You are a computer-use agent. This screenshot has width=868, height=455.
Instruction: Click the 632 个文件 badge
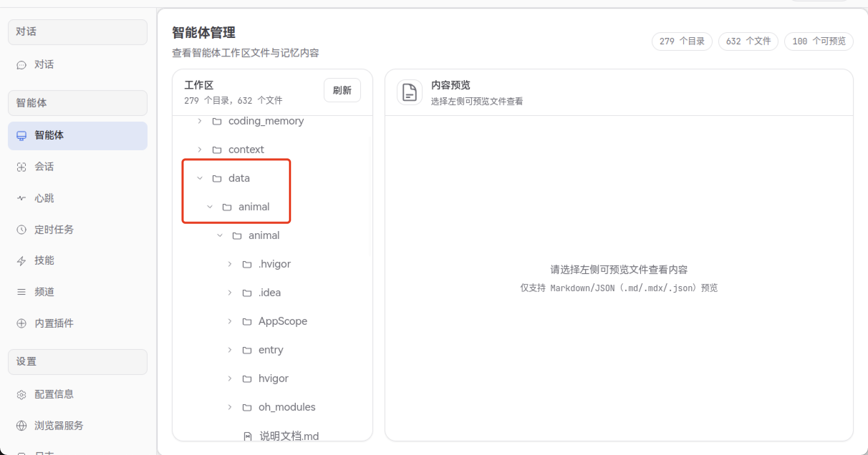pyautogui.click(x=748, y=41)
